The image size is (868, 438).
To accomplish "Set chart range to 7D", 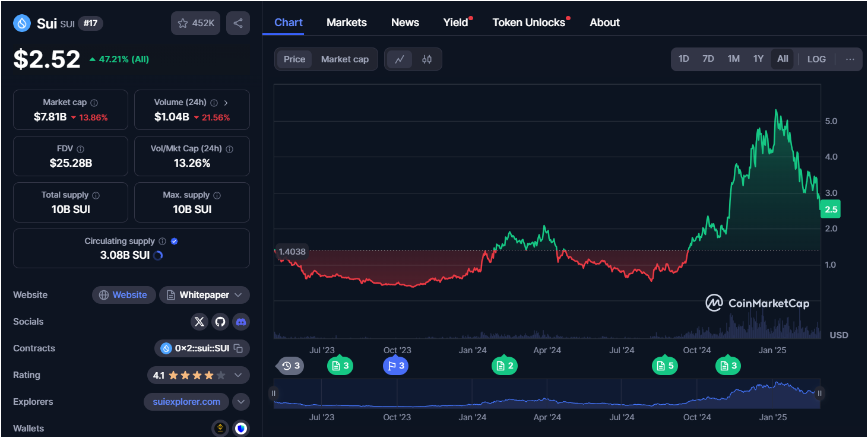I will (708, 59).
